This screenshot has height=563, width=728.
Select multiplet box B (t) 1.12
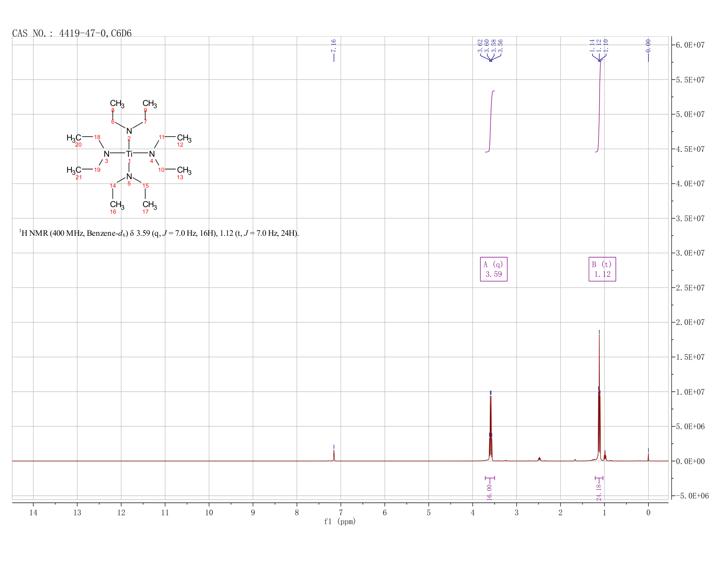pyautogui.click(x=602, y=269)
